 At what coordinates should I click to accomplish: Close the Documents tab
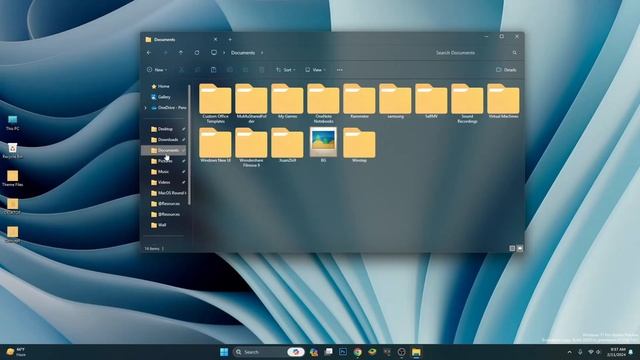[216, 40]
